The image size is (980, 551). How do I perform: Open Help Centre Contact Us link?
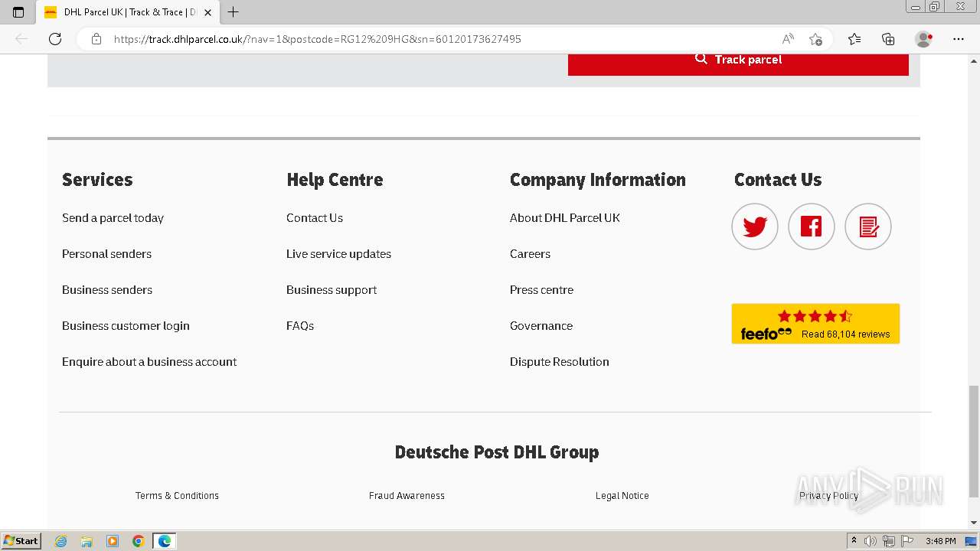(315, 218)
